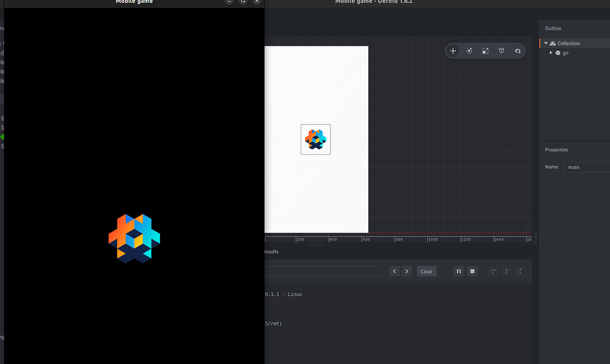Open the Properties panel
Image resolution: width=610 pixels, height=364 pixels.
[x=556, y=150]
